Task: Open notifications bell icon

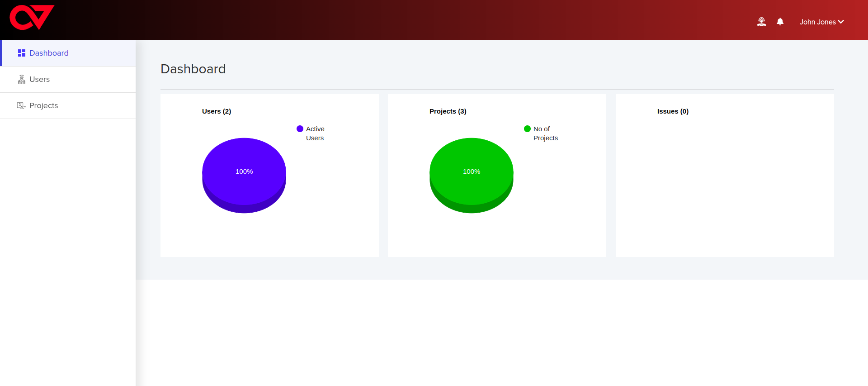Action: (x=780, y=22)
